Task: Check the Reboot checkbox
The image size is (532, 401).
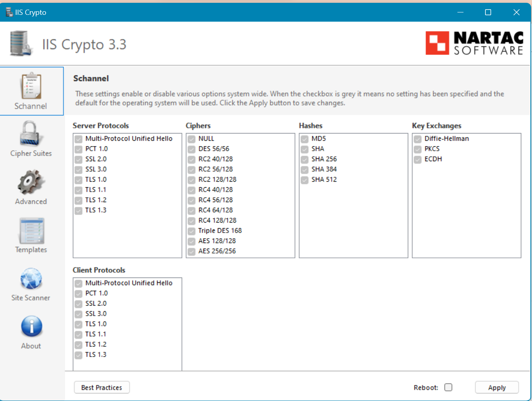Action: coord(448,387)
